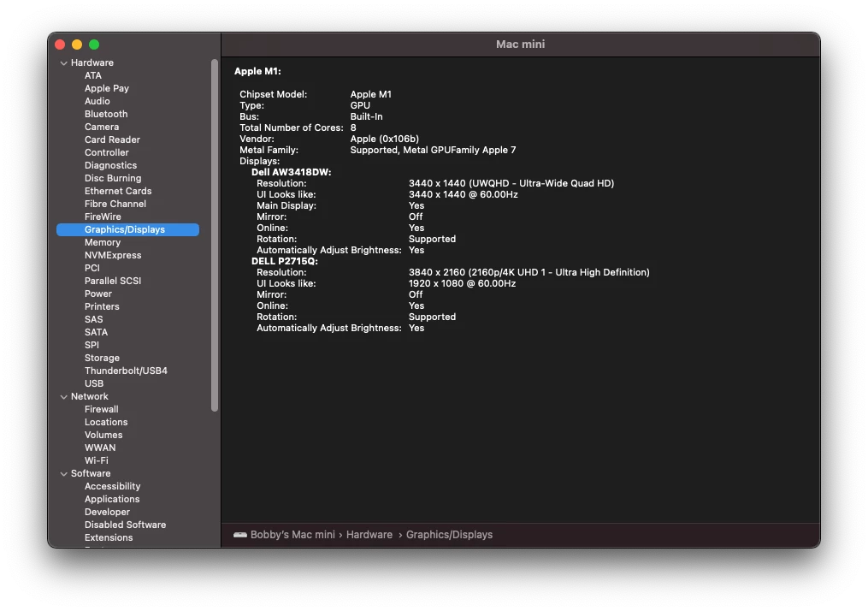Viewport: 868px width, 611px height.
Task: Select the Network category label
Action: click(90, 396)
